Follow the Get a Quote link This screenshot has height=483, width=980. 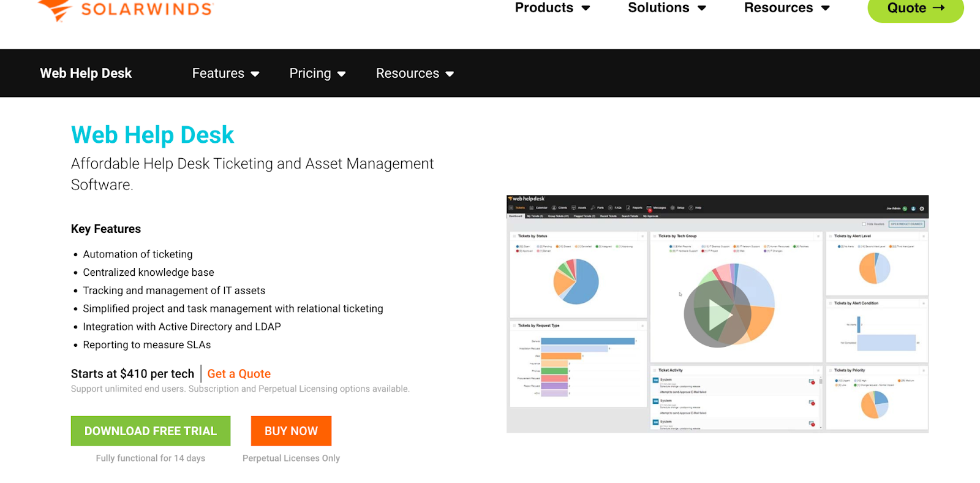pos(239,374)
